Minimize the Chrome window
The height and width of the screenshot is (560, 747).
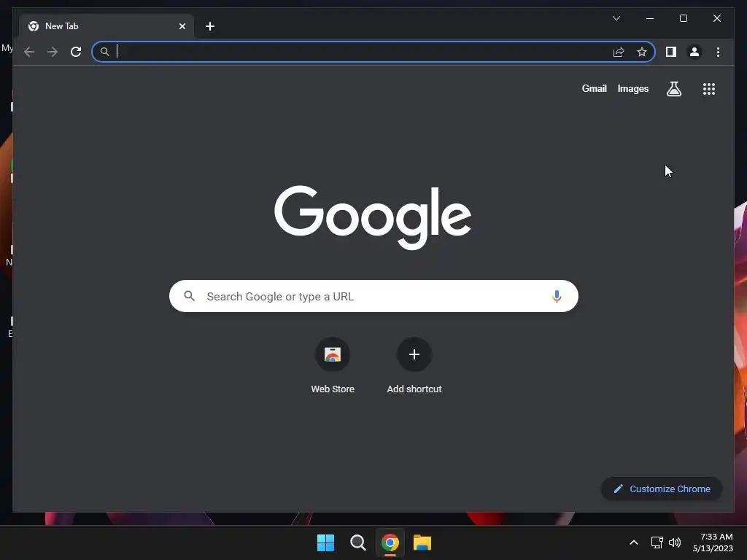tap(650, 18)
